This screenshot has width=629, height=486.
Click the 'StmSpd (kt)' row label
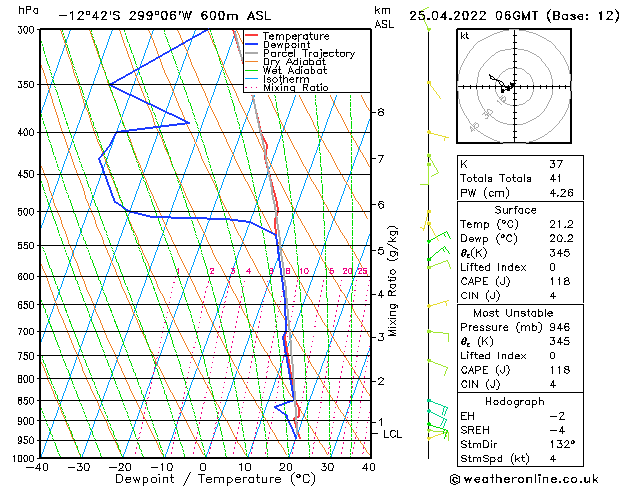point(495,459)
